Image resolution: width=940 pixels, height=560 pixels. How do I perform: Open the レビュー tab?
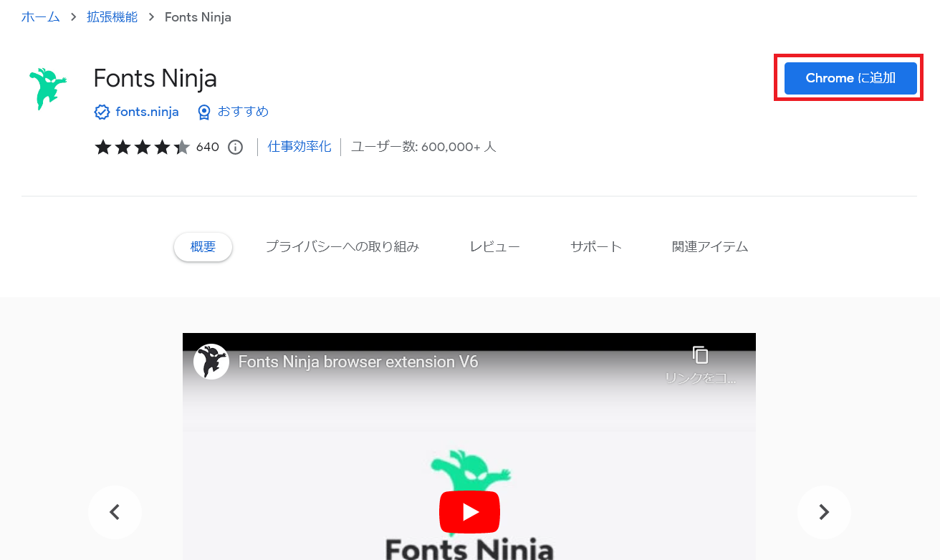tap(494, 246)
